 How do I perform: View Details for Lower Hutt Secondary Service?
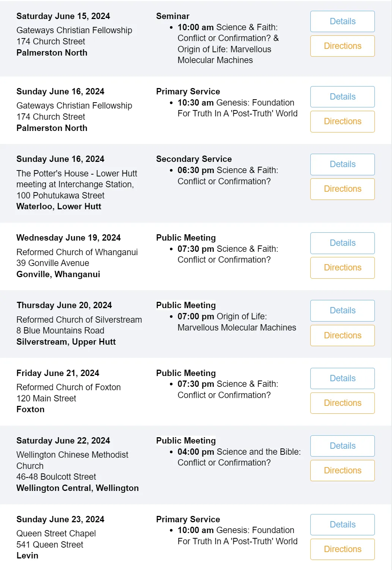(x=342, y=164)
